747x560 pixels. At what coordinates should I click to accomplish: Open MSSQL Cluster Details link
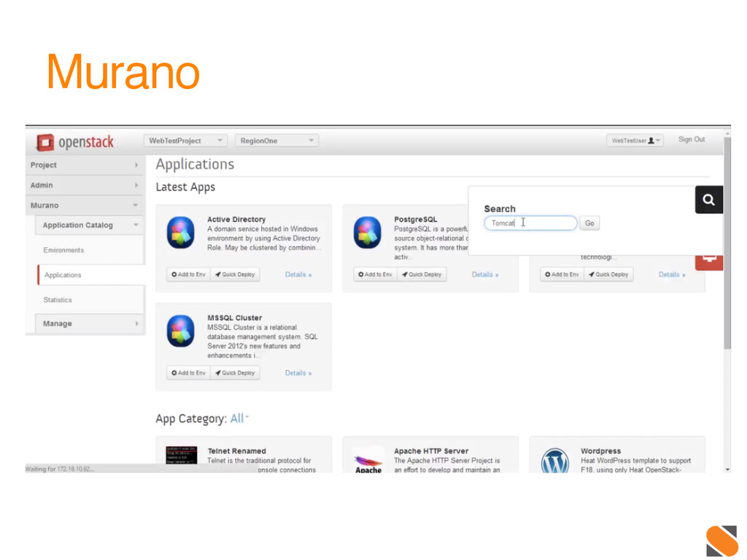click(x=298, y=373)
